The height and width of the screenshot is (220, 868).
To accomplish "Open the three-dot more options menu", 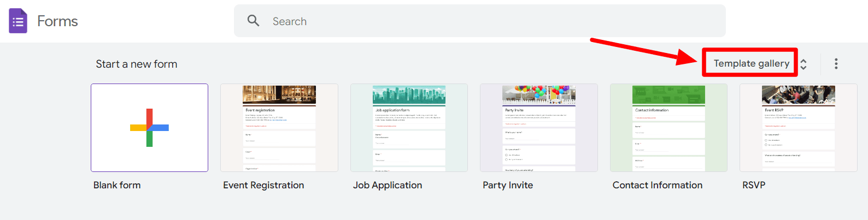I will coord(836,64).
